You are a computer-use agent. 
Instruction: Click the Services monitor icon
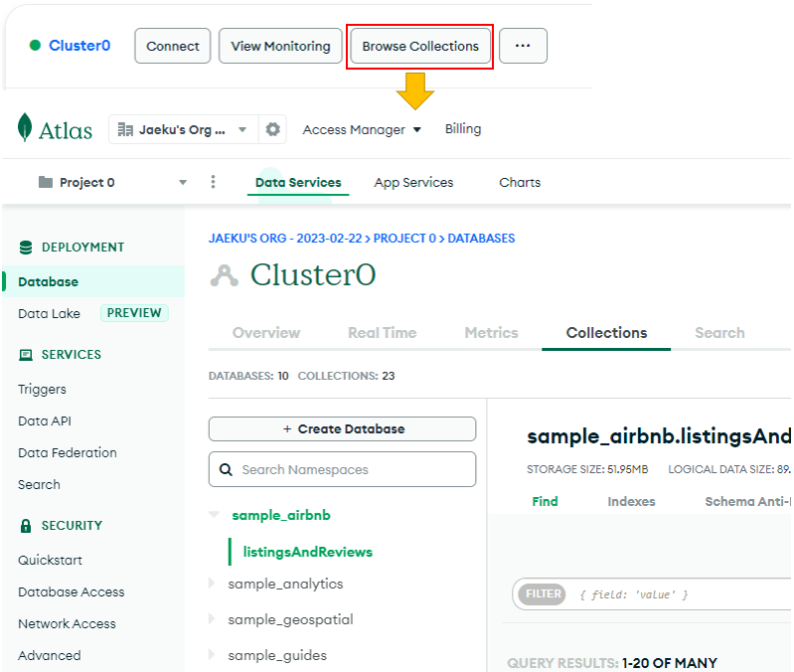[x=25, y=355]
